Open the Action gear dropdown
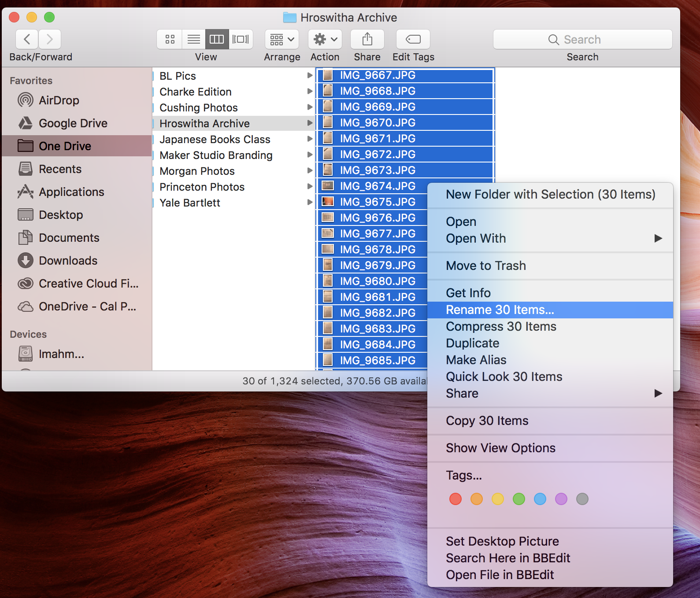 pyautogui.click(x=325, y=39)
